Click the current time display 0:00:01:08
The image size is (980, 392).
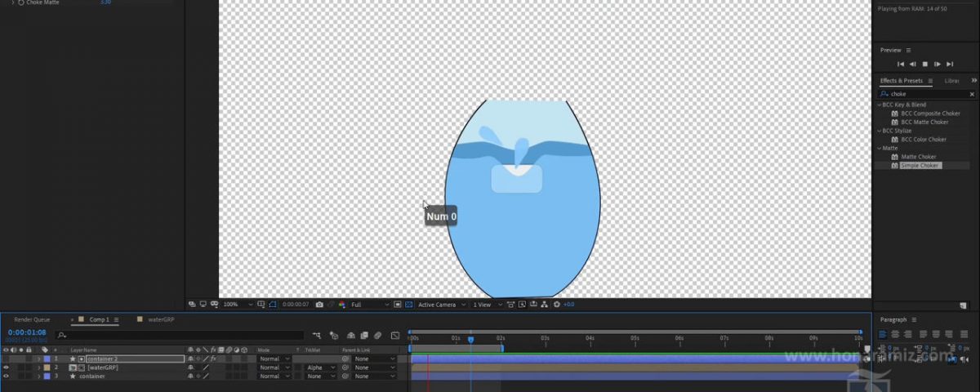pyautogui.click(x=27, y=332)
